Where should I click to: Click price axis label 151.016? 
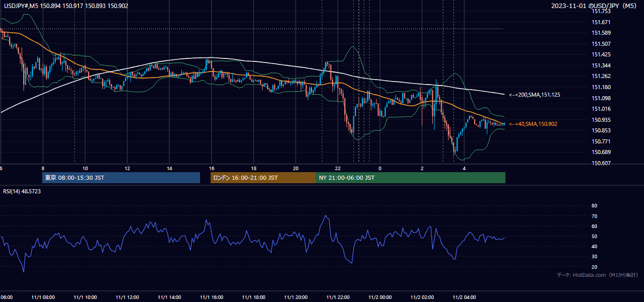pyautogui.click(x=601, y=109)
